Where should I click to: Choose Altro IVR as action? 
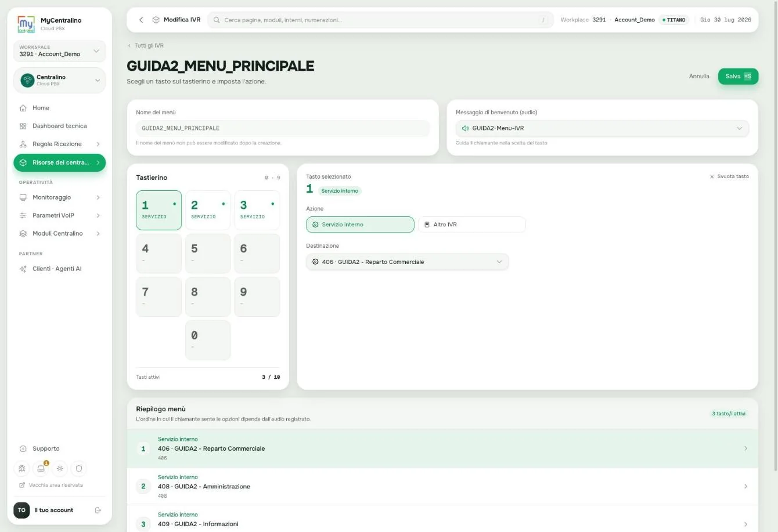(x=471, y=225)
